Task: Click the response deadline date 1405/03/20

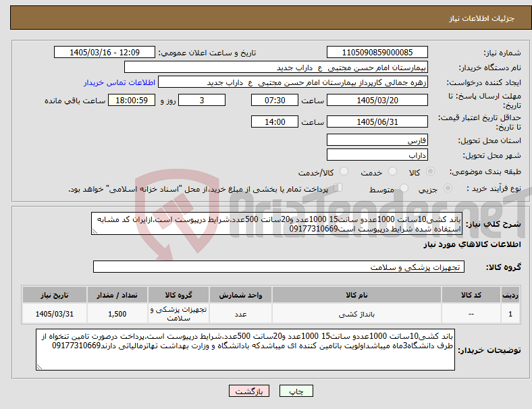Action: coord(377,100)
